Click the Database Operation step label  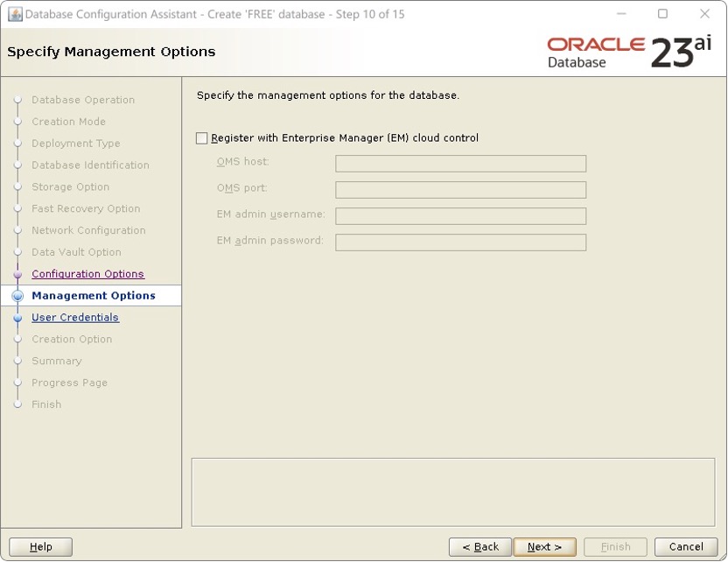tap(83, 100)
